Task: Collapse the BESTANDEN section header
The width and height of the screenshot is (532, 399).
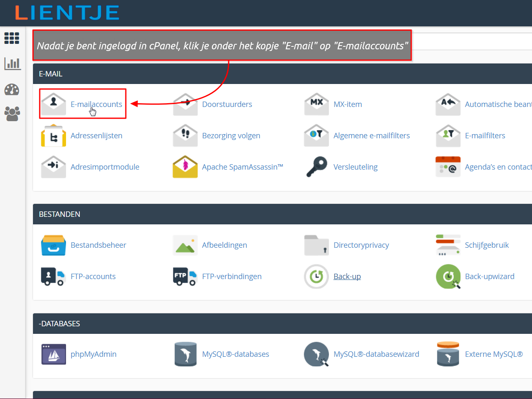Action: pyautogui.click(x=59, y=214)
